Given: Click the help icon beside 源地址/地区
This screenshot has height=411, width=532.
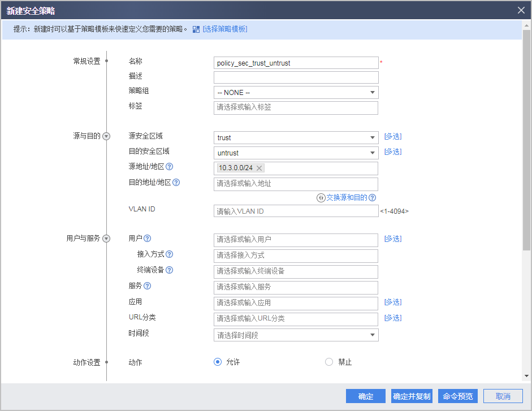Looking at the screenshot, I should [170, 167].
